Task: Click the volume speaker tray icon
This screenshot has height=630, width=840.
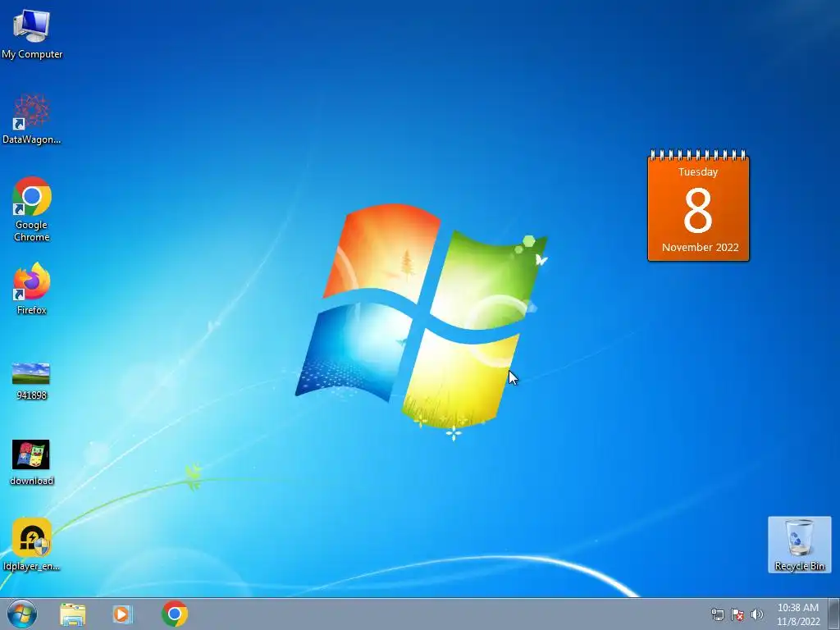Action: (757, 614)
